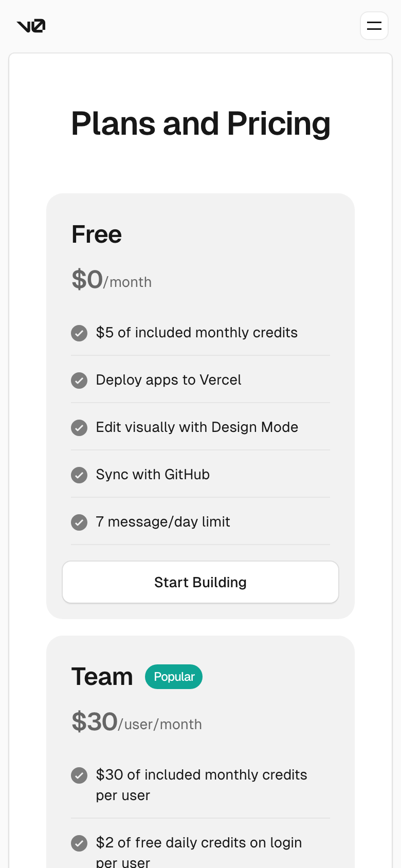Click checkmark icon beside 7 message/day limit
The height and width of the screenshot is (868, 401).
pyautogui.click(x=79, y=522)
